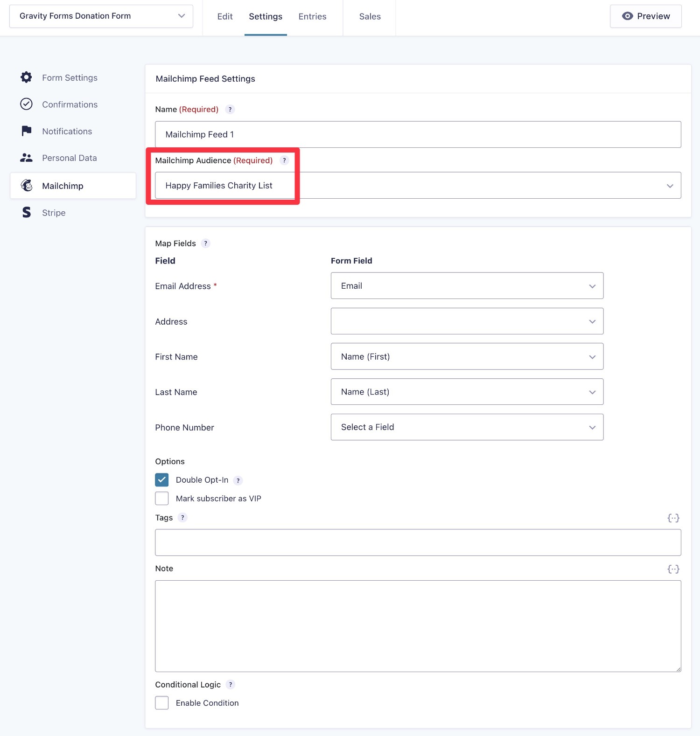Viewport: 700px width, 736px height.
Task: Open the First Name form field dropdown
Action: [x=467, y=356]
